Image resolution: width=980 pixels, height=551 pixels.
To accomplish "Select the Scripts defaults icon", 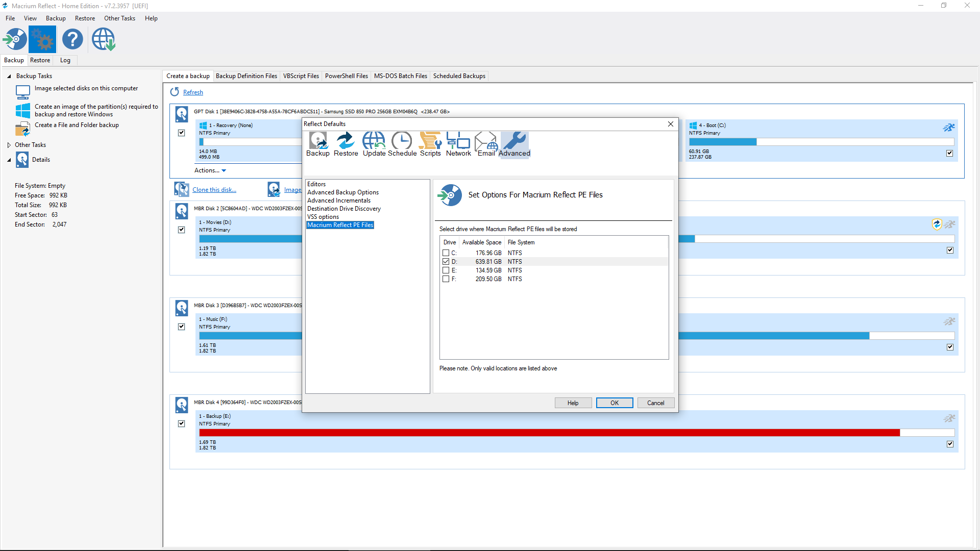I will tap(430, 144).
